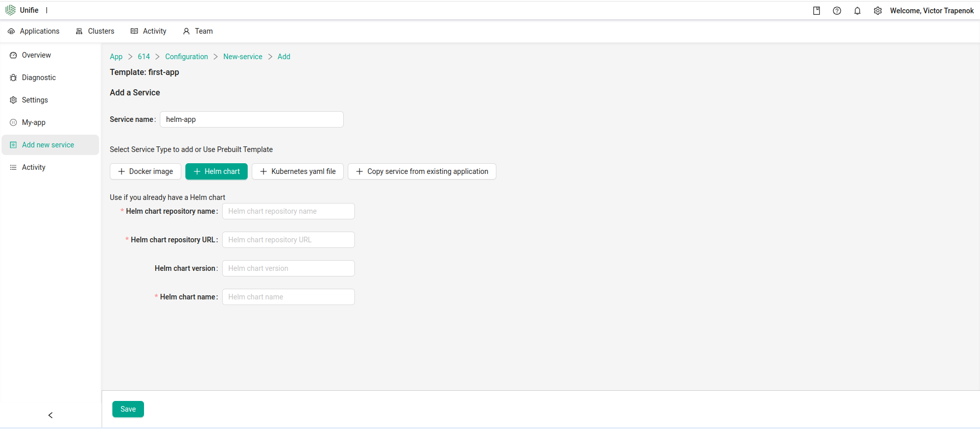
Task: Click the Unifie logo icon
Action: pyautogui.click(x=10, y=10)
